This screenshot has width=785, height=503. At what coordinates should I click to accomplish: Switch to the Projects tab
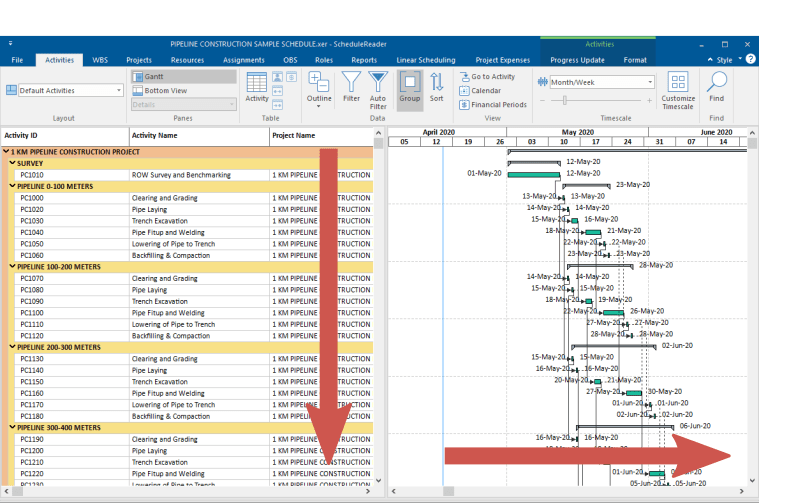(x=139, y=60)
